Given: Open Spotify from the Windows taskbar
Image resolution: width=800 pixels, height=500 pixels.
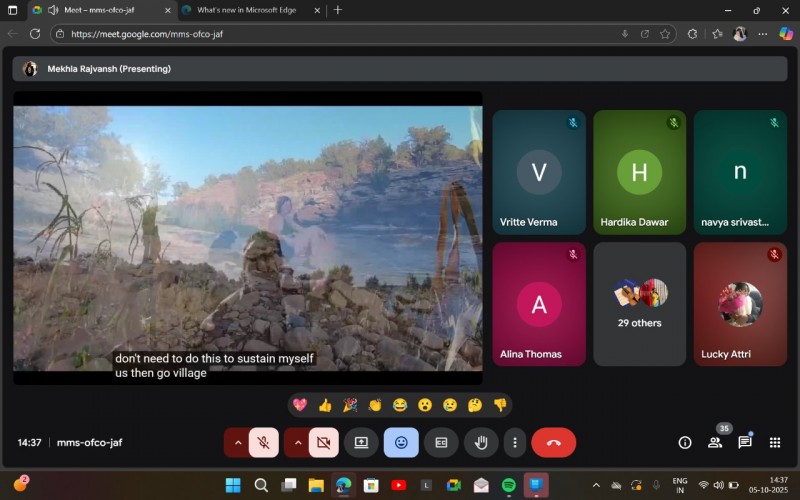Looking at the screenshot, I should coord(508,485).
